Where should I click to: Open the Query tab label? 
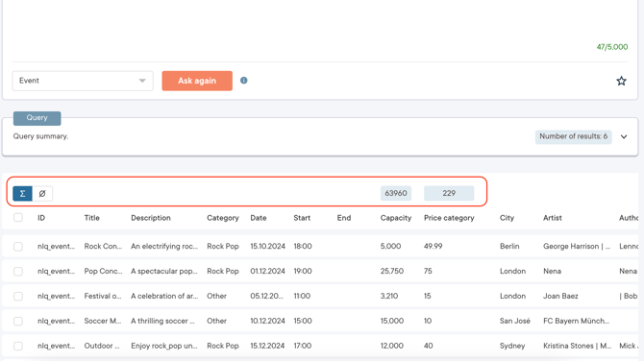37,118
